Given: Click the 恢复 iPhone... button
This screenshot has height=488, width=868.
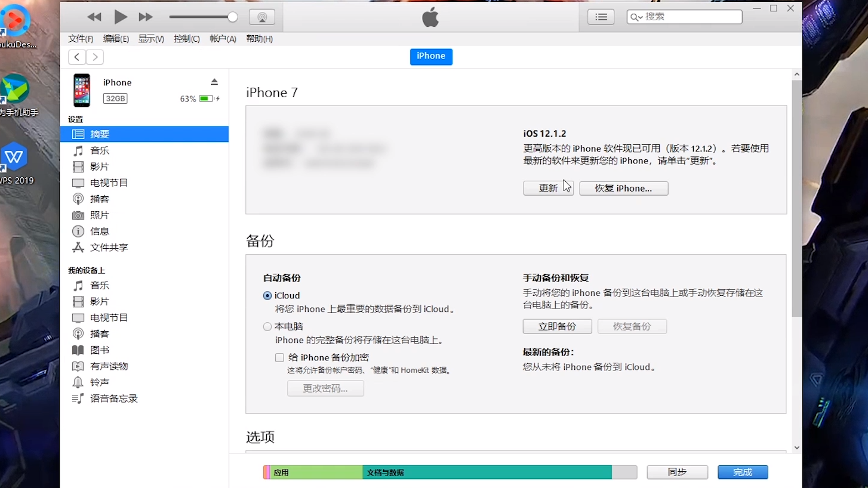Looking at the screenshot, I should 624,188.
